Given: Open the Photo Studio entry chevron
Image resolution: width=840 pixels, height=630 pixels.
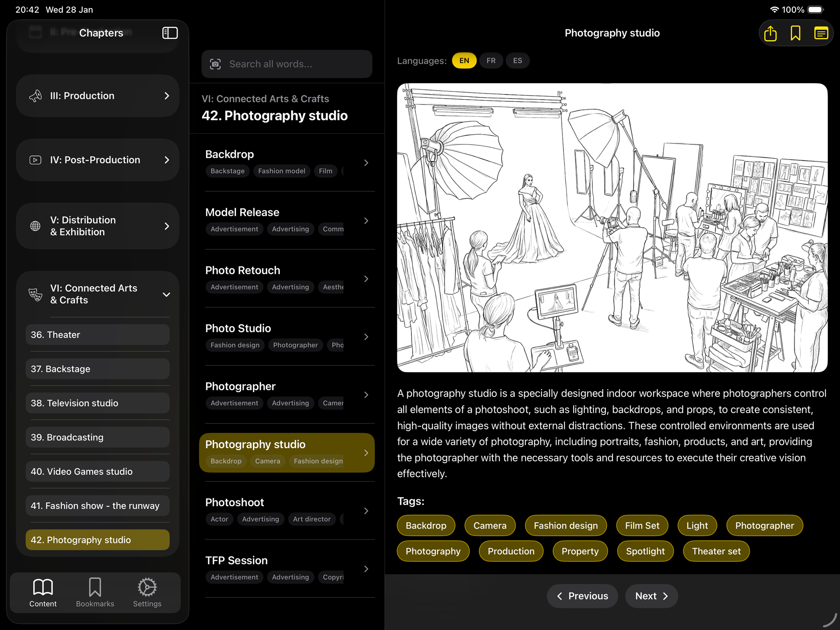Looking at the screenshot, I should click(x=366, y=337).
